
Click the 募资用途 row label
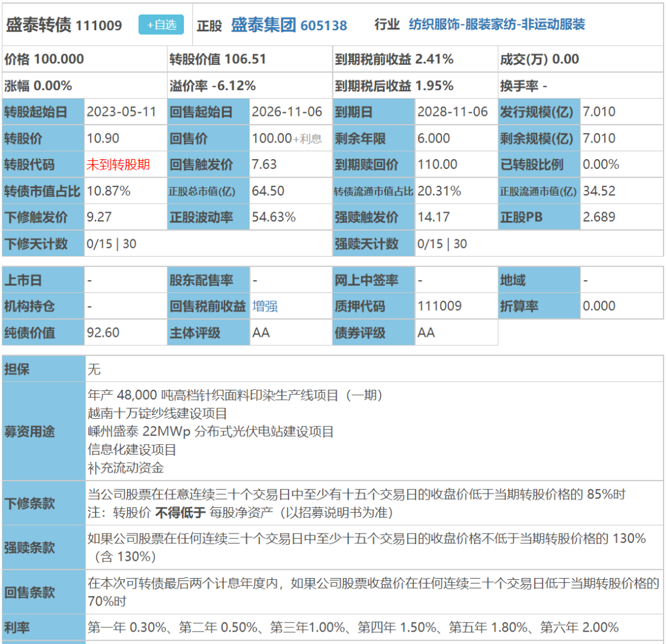[x=30, y=432]
